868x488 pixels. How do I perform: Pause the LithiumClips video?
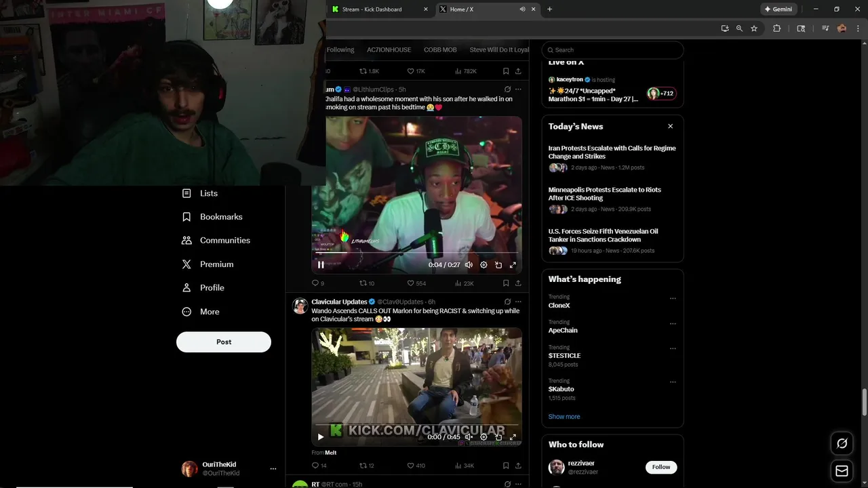pos(321,265)
